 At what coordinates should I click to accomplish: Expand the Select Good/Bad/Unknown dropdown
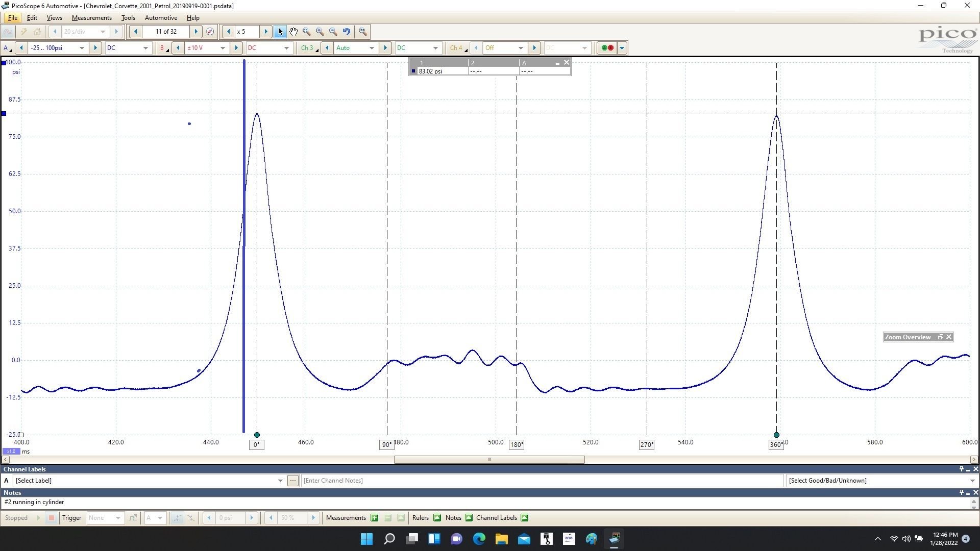[x=972, y=481]
